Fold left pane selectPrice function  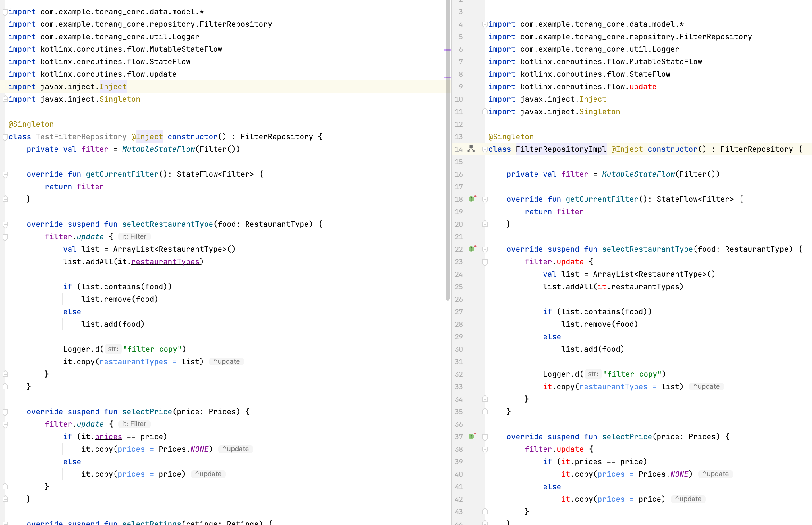5,412
